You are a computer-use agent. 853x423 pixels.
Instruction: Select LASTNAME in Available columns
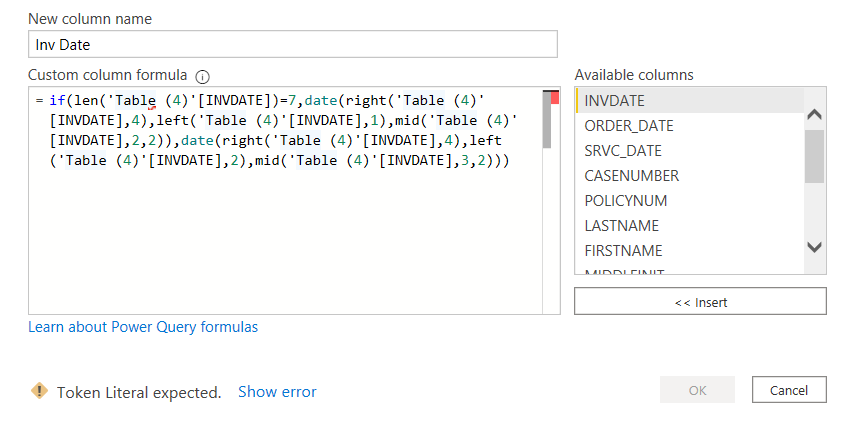tap(690, 226)
